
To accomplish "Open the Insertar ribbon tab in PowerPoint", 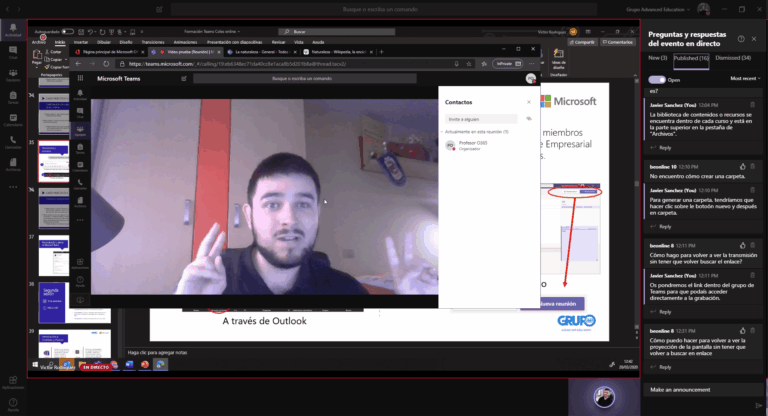I will (x=81, y=42).
